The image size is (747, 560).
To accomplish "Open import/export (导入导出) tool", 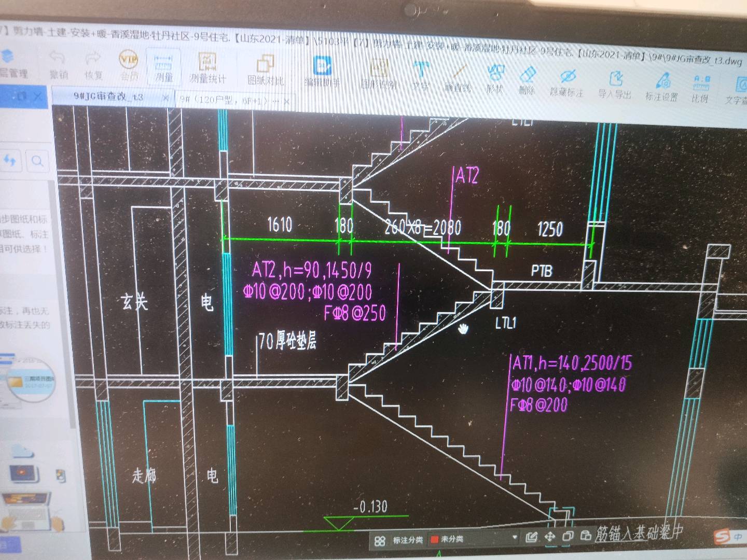I will coord(615,85).
